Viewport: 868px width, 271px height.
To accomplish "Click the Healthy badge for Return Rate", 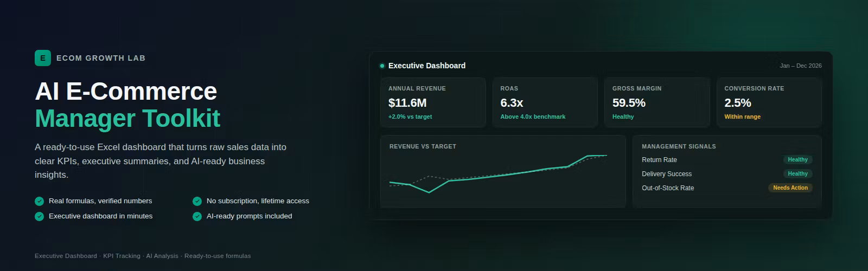I will 797,160.
